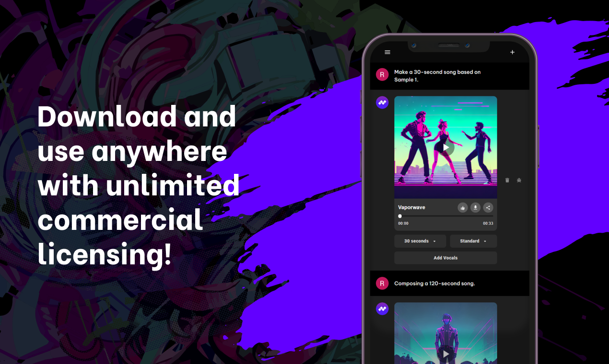Image resolution: width=609 pixels, height=364 pixels.
Task: Like the Vaporwave track with thumbs-up
Action: pos(462,207)
